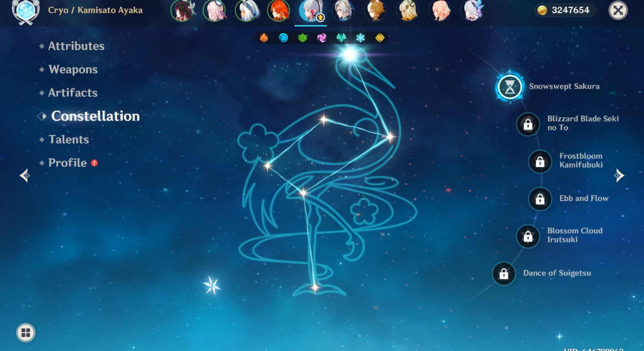Open the grid menu icon at bottom left
This screenshot has width=644, height=351.
(26, 333)
